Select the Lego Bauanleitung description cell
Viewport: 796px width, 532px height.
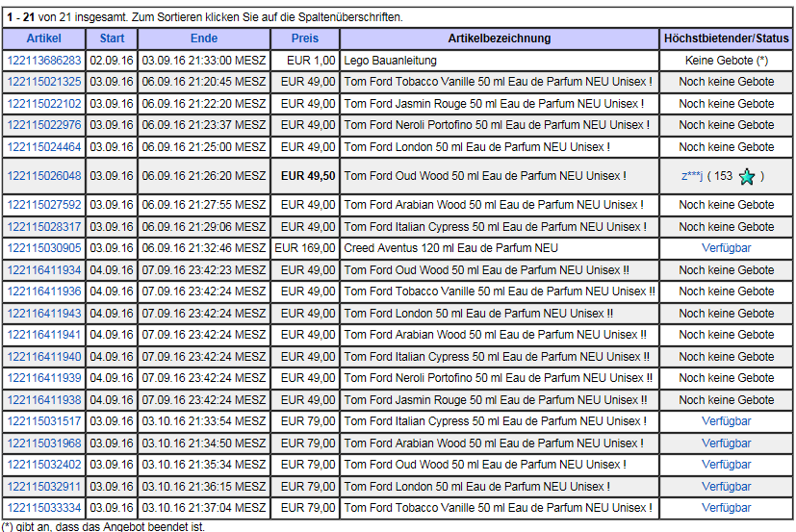click(x=500, y=61)
